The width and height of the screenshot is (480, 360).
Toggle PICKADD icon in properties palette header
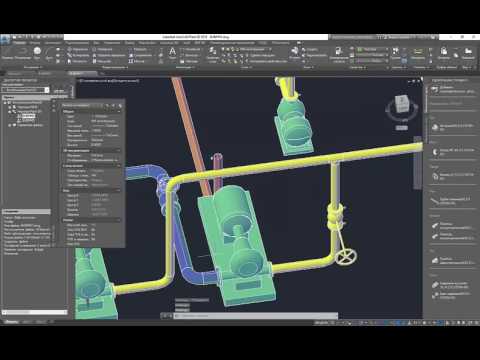[x=108, y=106]
